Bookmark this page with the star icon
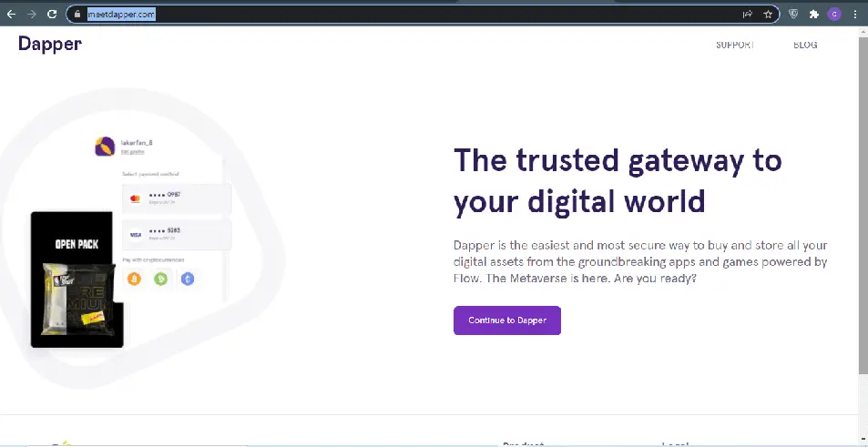 [769, 14]
